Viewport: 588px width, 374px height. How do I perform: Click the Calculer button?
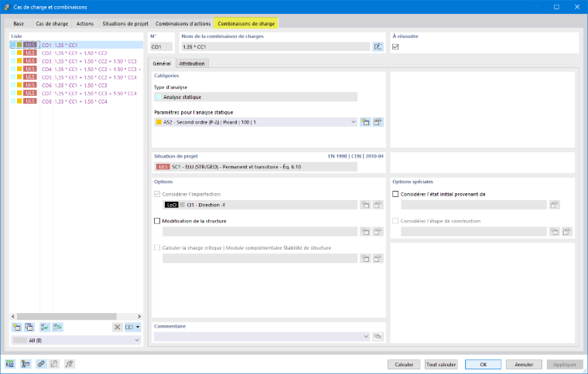pyautogui.click(x=404, y=364)
